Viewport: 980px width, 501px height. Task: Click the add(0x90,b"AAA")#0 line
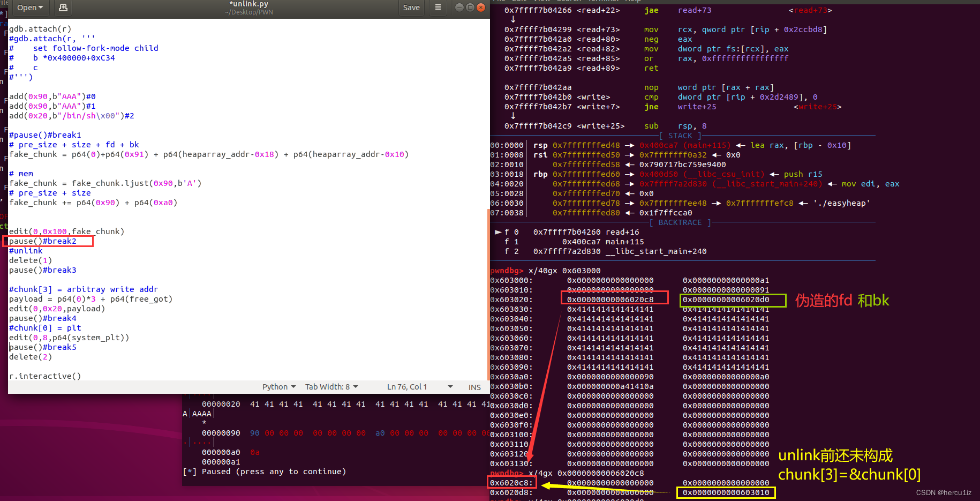click(52, 96)
